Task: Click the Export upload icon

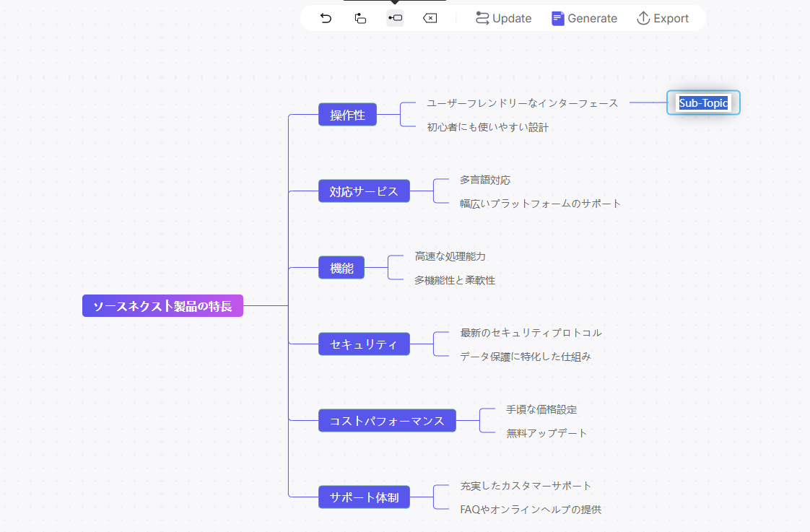Action: coord(643,18)
